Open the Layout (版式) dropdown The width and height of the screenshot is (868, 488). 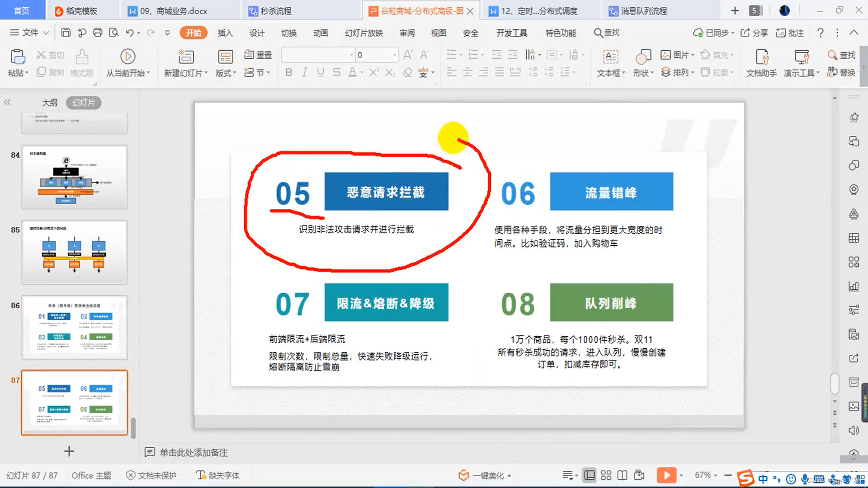pyautogui.click(x=226, y=73)
